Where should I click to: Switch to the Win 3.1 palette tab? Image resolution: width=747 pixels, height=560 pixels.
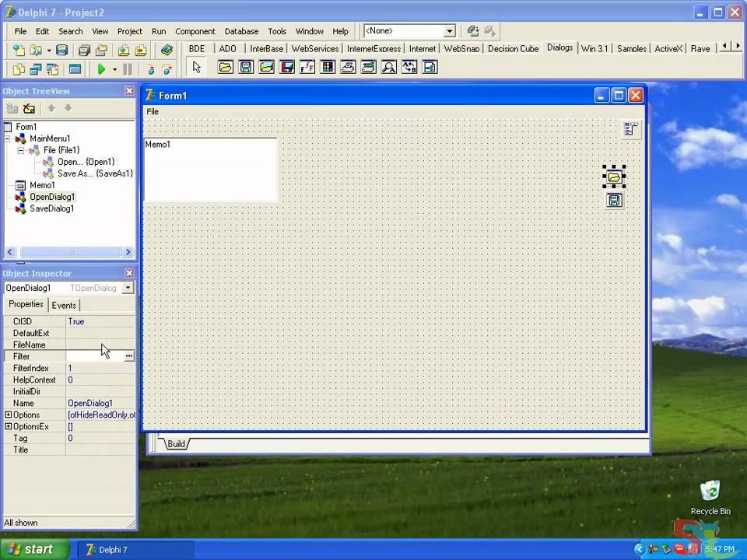594,48
